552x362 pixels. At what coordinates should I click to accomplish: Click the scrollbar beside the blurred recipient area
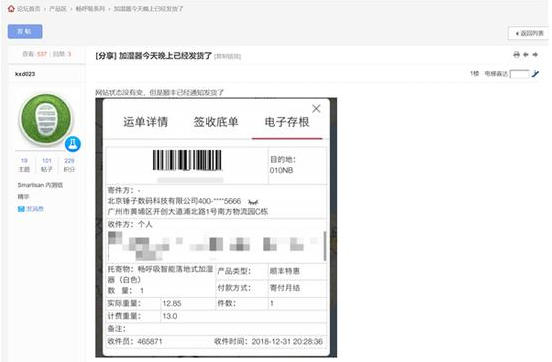click(x=325, y=246)
